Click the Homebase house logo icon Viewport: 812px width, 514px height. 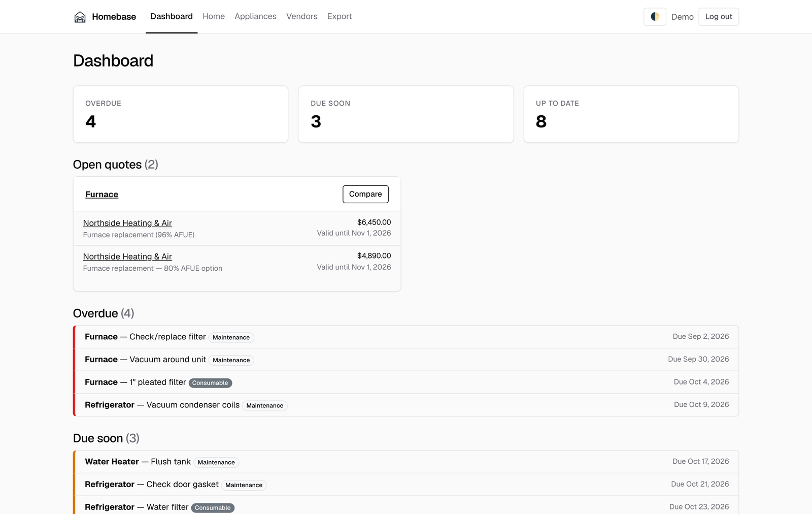click(80, 17)
